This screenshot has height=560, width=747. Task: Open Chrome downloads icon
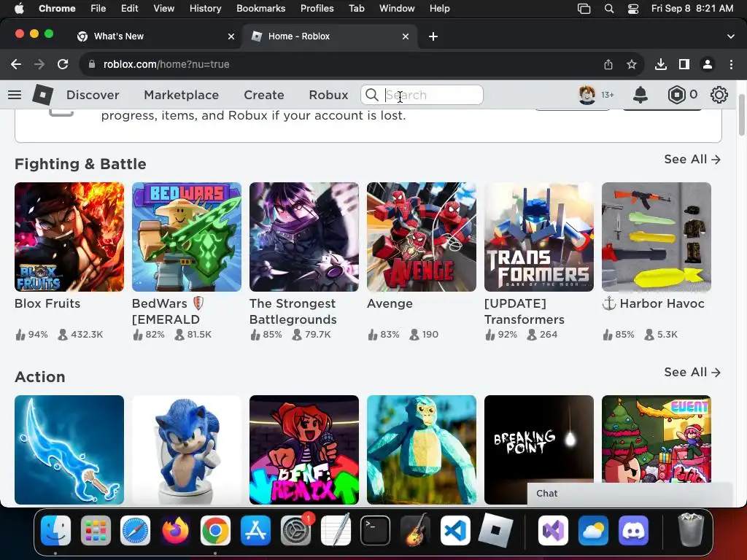click(x=661, y=64)
